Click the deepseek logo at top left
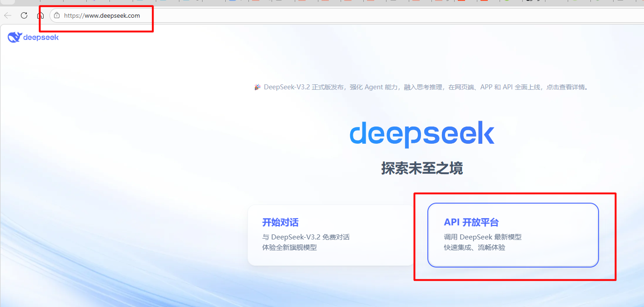The height and width of the screenshot is (307, 644). (33, 37)
